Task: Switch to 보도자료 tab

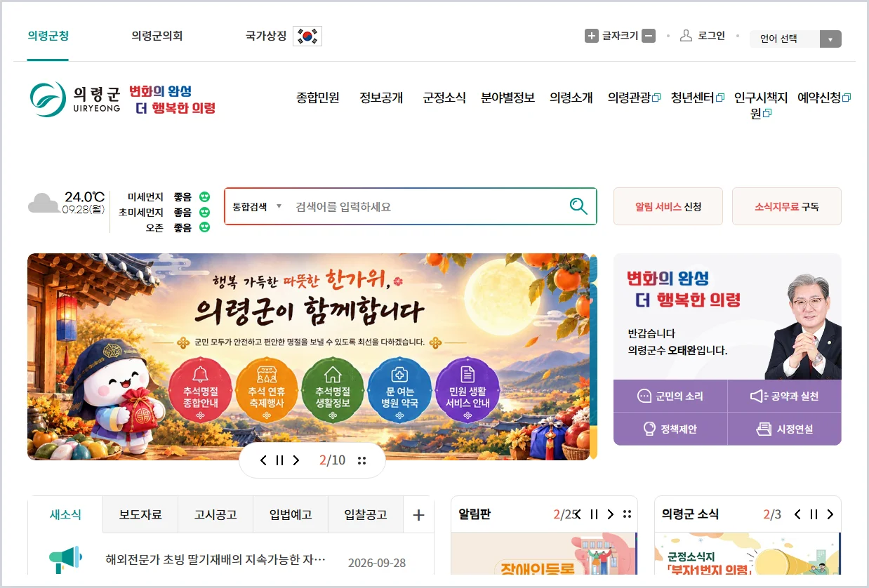Action: 140,514
